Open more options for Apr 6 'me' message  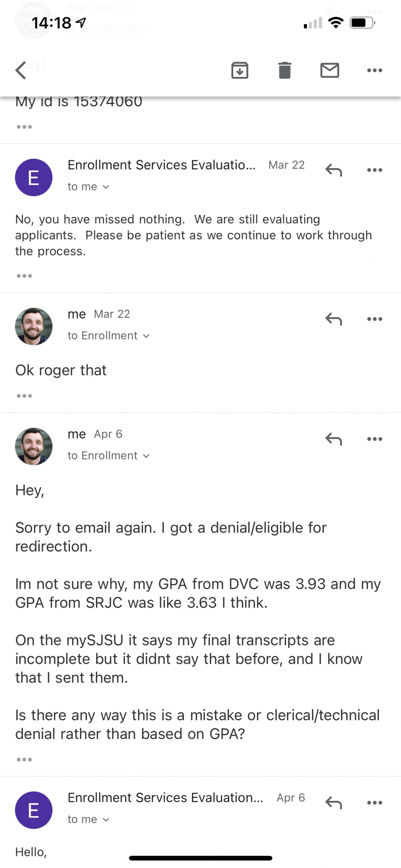374,439
